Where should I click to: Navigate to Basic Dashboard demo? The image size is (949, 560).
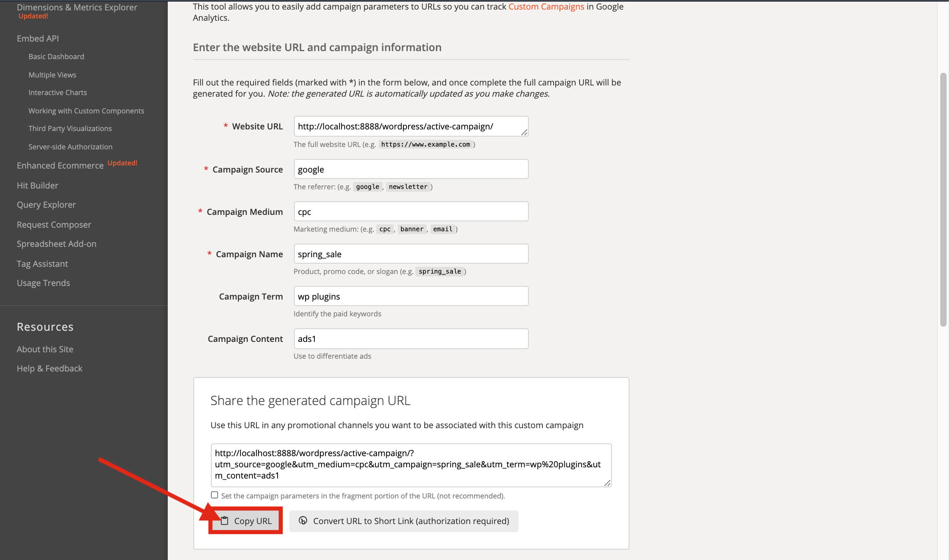(x=56, y=57)
